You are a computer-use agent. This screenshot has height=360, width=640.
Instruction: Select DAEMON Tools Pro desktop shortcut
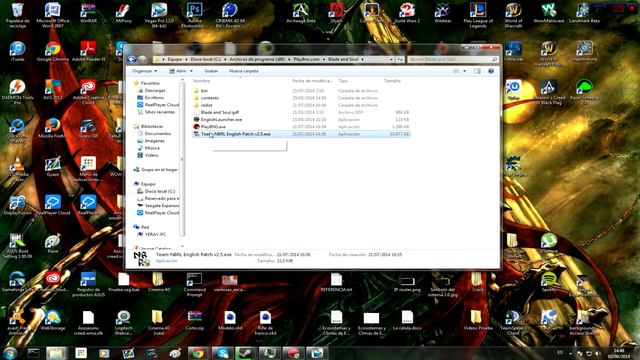click(17, 92)
